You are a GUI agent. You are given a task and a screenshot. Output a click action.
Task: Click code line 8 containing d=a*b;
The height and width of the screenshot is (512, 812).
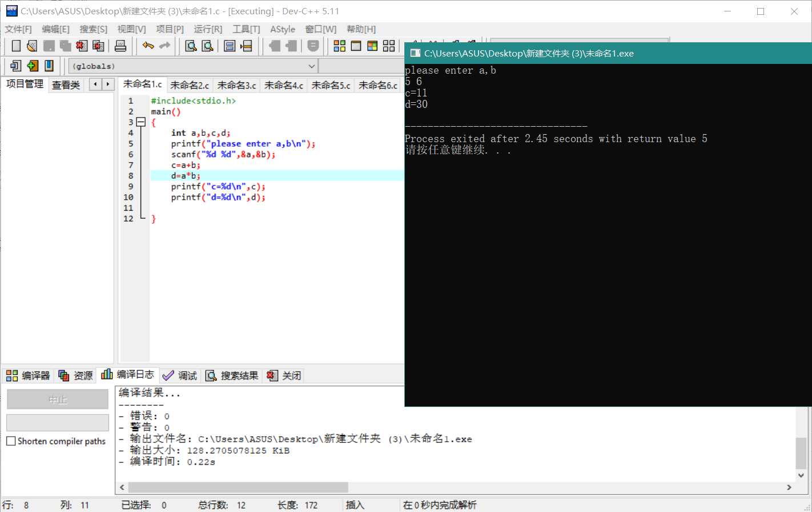(x=278, y=176)
